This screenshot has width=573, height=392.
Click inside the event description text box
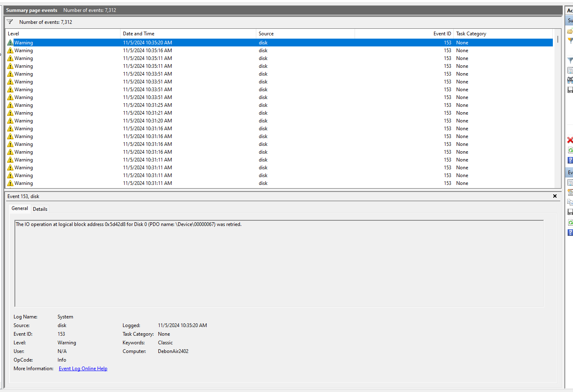pyautogui.click(x=279, y=263)
